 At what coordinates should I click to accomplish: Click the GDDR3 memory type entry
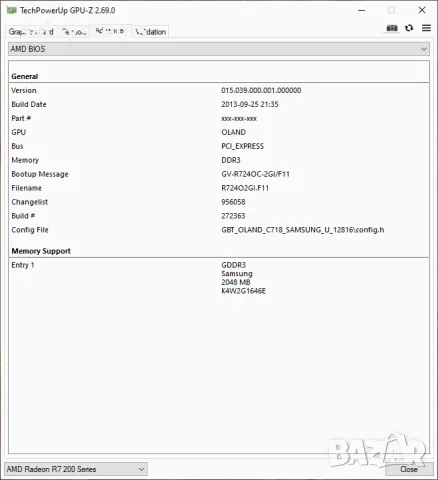click(233, 265)
